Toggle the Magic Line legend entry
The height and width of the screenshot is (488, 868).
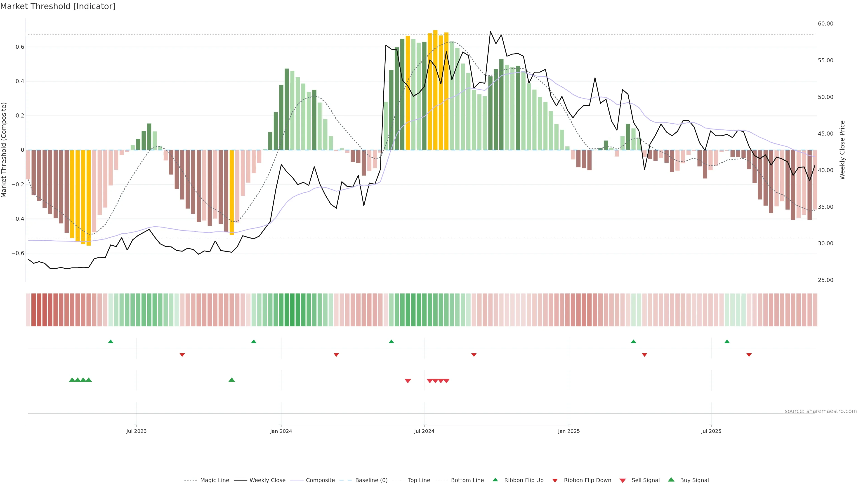click(x=214, y=480)
